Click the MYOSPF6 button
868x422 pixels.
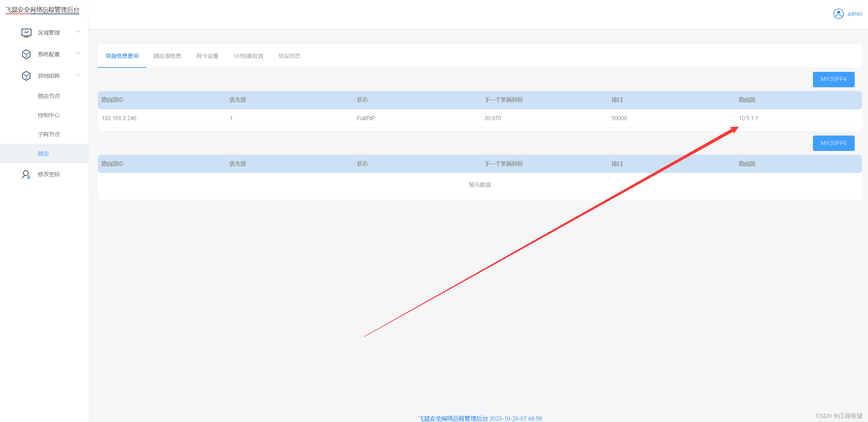tap(833, 143)
